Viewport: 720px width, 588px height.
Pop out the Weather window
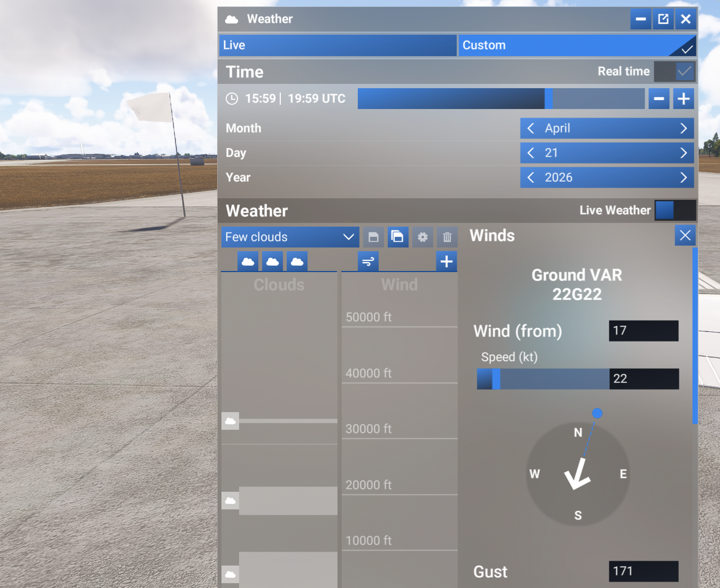point(663,19)
